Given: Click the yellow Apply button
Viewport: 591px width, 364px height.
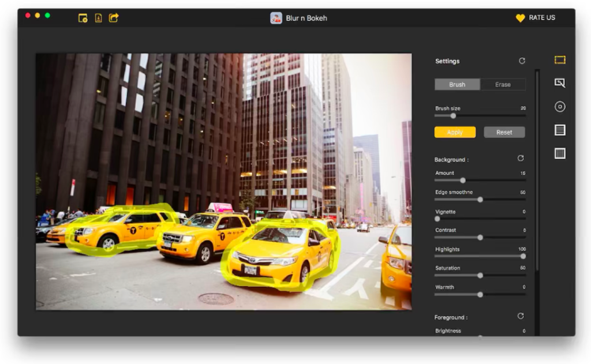Looking at the screenshot, I should point(455,132).
